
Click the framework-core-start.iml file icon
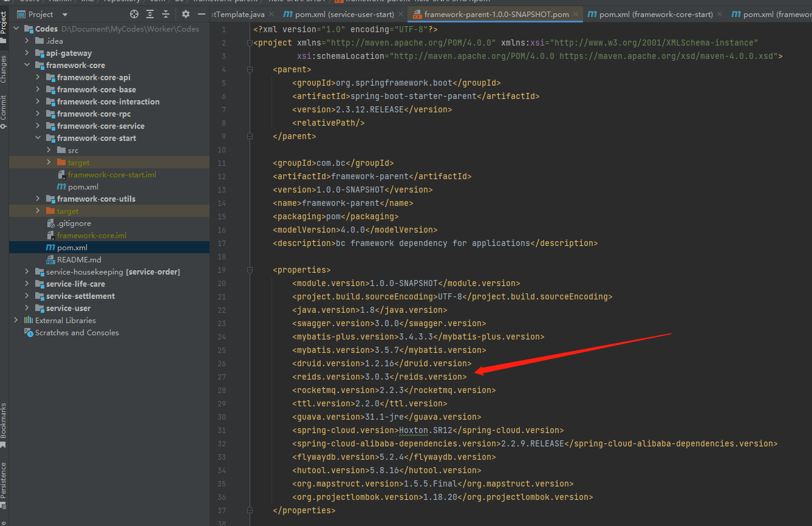(x=61, y=174)
